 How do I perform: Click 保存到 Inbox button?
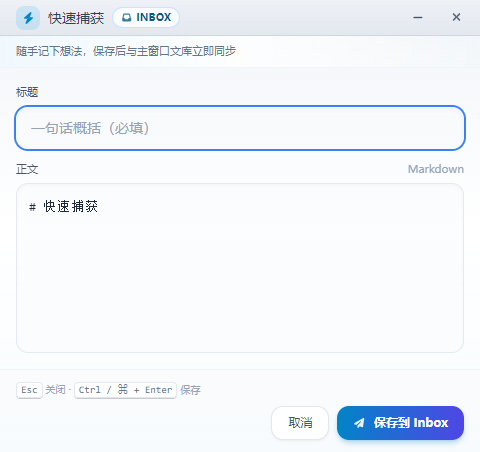tap(400, 423)
